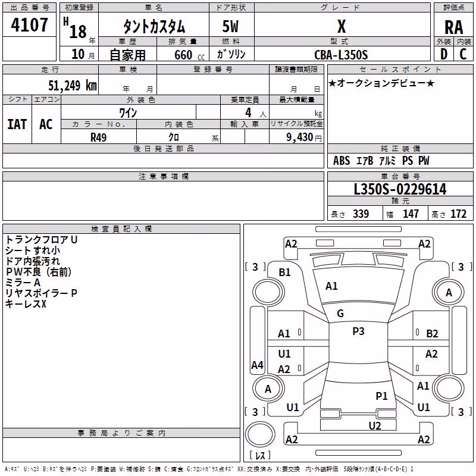Click the B2 door mark on diagram
The image size is (476, 476).
pos(432,334)
